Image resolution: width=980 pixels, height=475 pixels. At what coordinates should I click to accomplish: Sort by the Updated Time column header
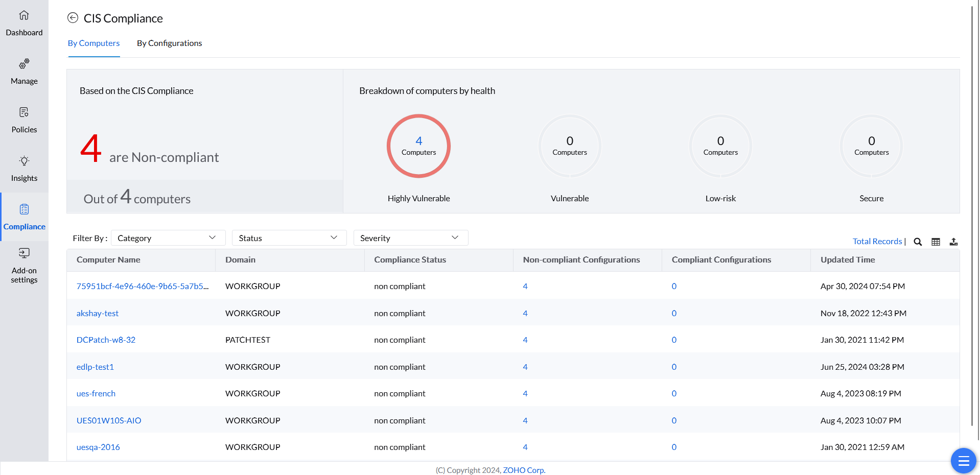[848, 260]
